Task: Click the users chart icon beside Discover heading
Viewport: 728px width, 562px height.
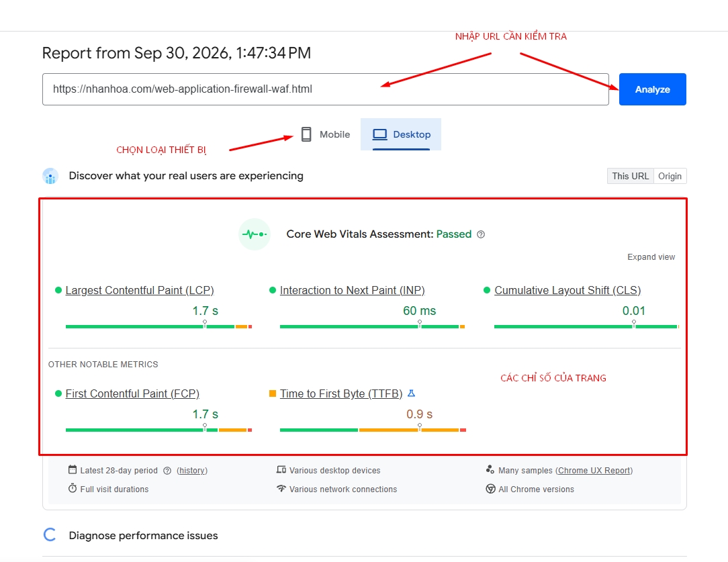Action: coord(50,176)
